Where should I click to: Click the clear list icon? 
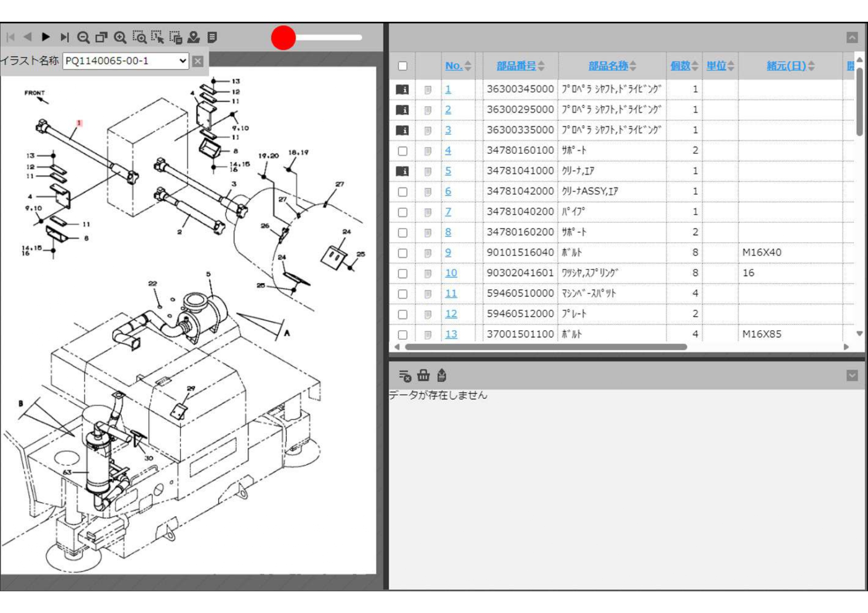(405, 376)
